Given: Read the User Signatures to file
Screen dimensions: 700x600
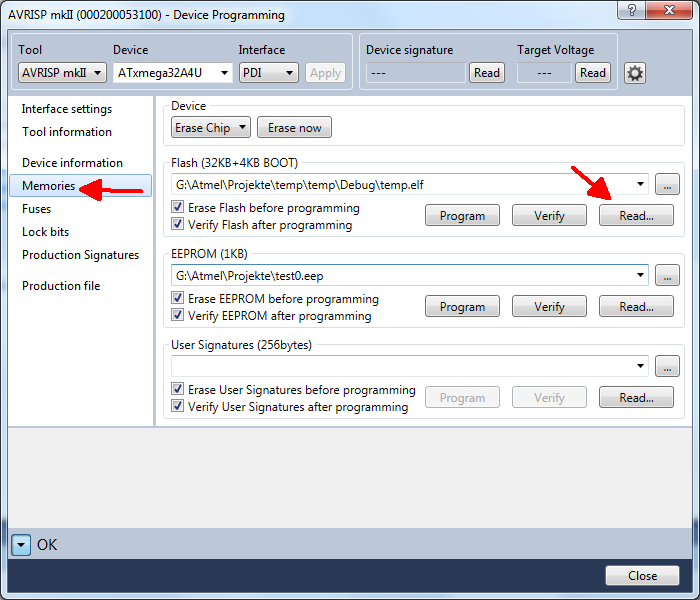Looking at the screenshot, I should click(x=636, y=398).
